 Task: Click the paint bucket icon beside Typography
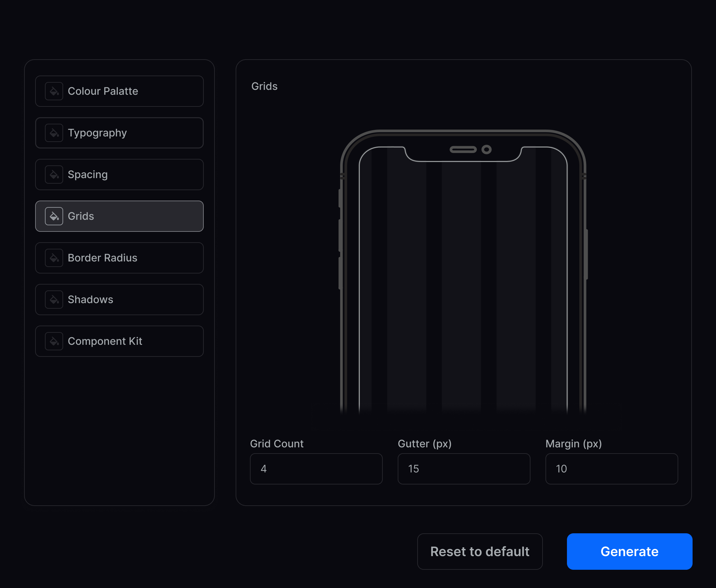pos(54,133)
